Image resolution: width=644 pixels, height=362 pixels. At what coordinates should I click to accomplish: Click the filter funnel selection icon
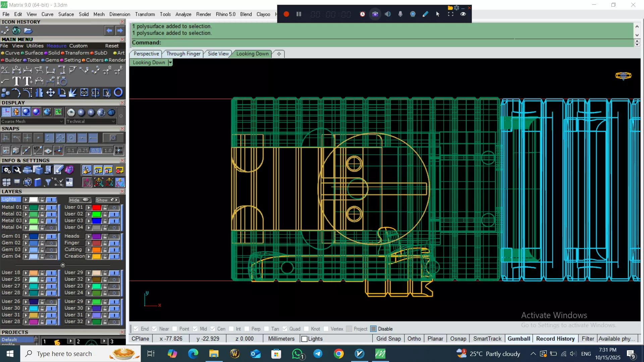click(48, 182)
